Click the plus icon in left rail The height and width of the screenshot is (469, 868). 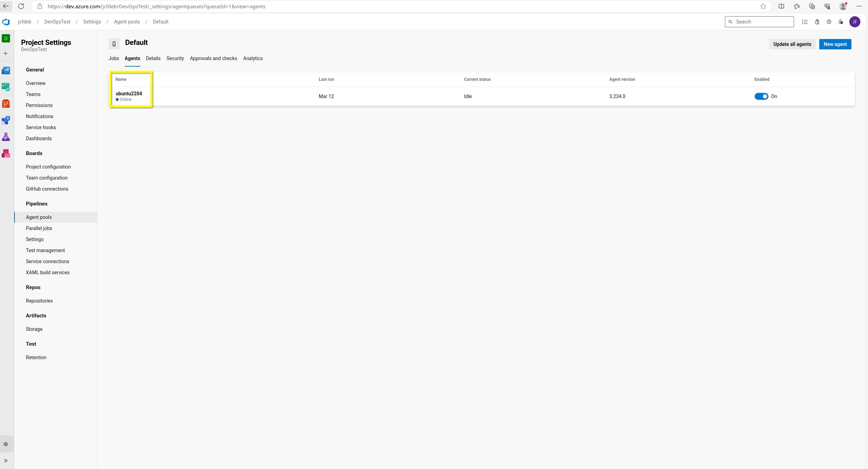(x=6, y=54)
